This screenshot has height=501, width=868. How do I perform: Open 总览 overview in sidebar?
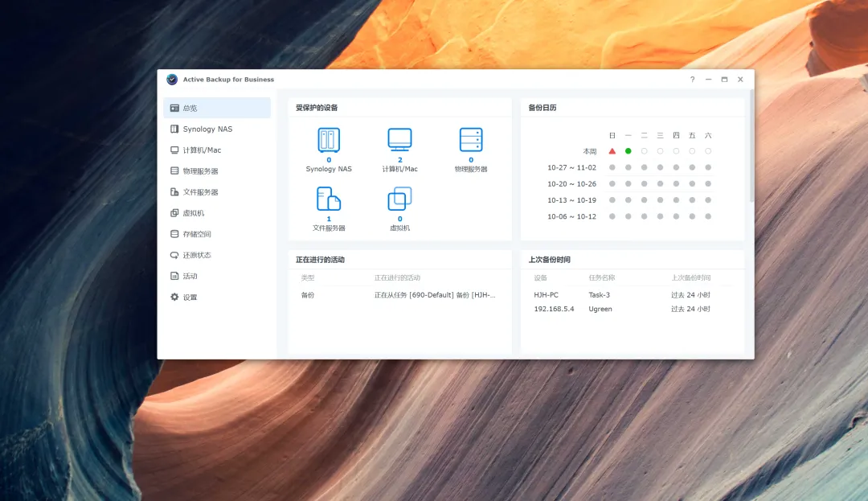click(217, 108)
